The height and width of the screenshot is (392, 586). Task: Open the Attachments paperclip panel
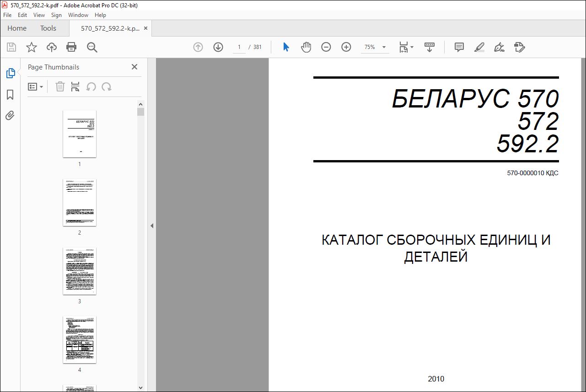tap(10, 115)
